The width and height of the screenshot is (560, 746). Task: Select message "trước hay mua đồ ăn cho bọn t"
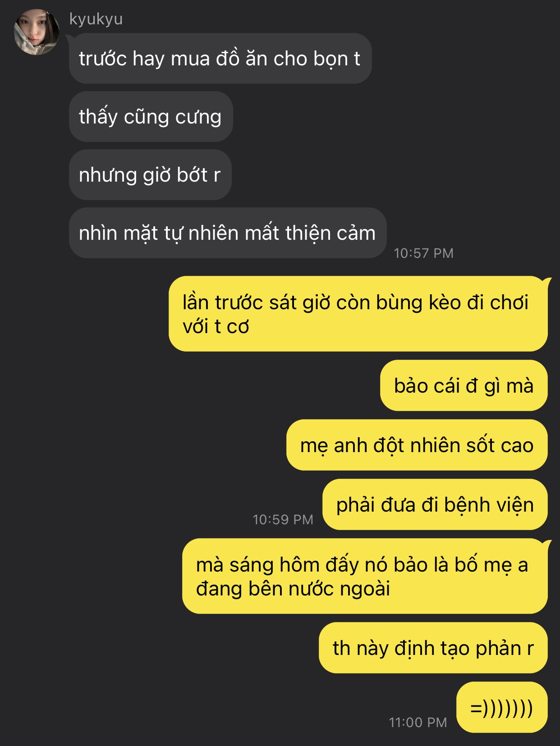coord(220,58)
